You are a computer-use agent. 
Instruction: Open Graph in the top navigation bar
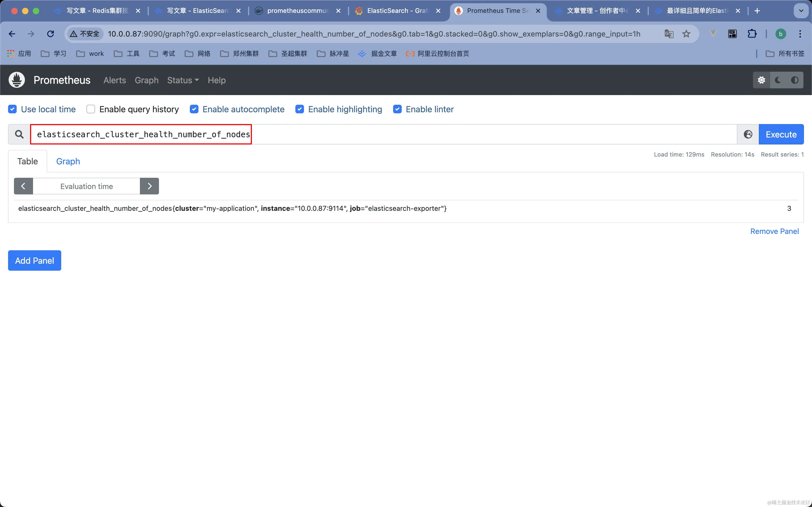coord(147,80)
